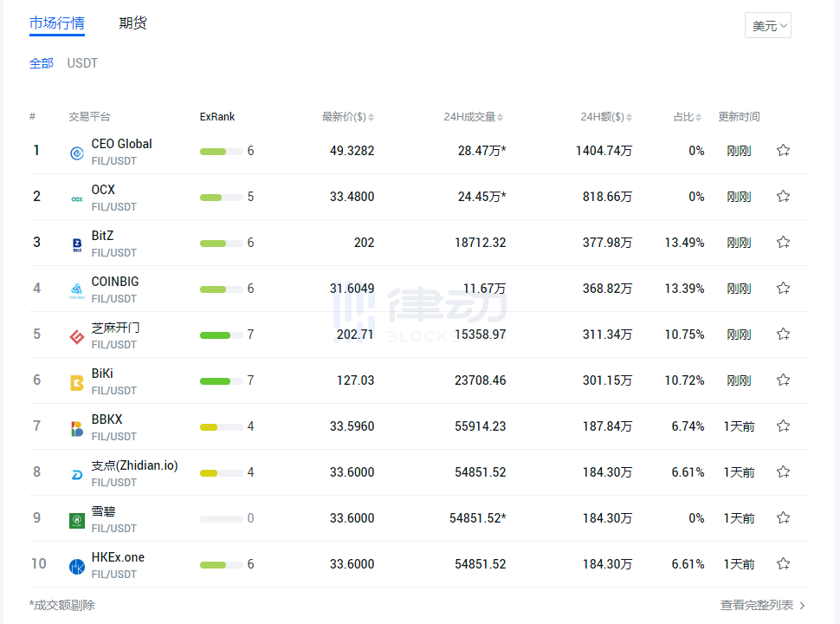Sort by 占比 column

point(688,117)
